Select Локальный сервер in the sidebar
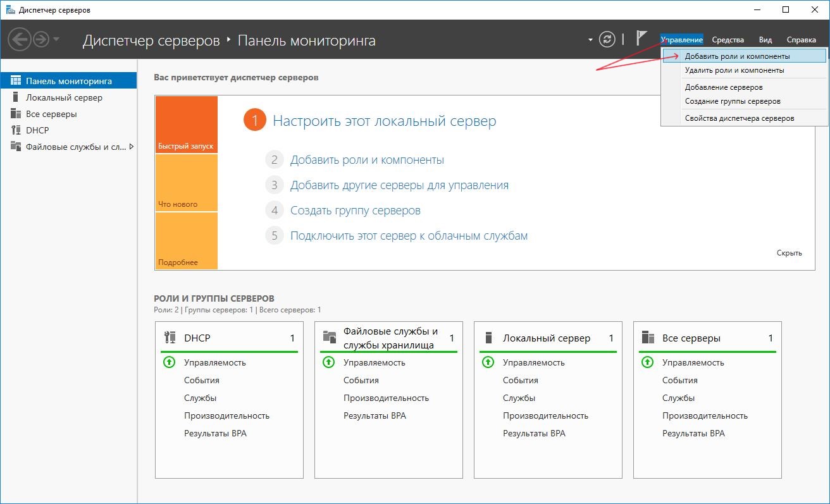Screen dimensions: 830x504 click(64, 97)
